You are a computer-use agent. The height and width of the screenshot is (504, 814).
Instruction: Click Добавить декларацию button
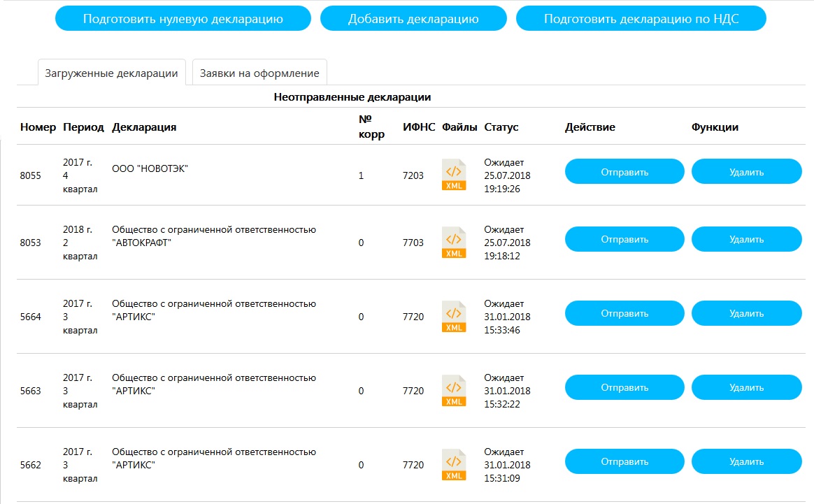pyautogui.click(x=413, y=19)
